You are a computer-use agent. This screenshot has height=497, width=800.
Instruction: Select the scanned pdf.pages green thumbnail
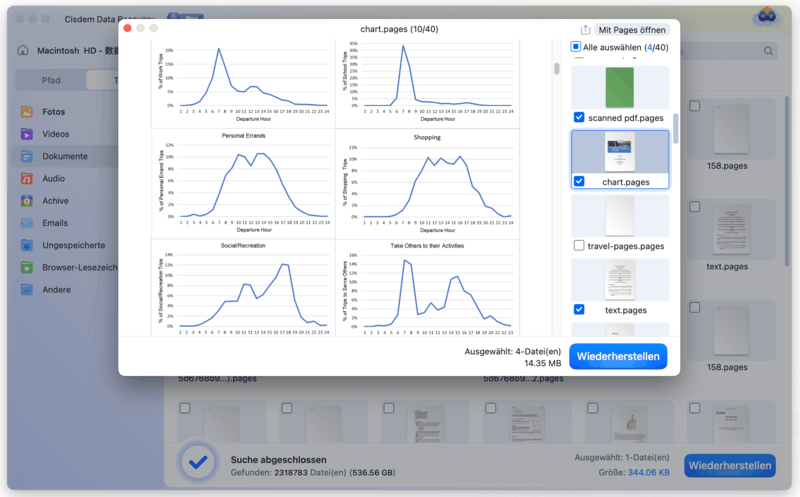tap(619, 88)
